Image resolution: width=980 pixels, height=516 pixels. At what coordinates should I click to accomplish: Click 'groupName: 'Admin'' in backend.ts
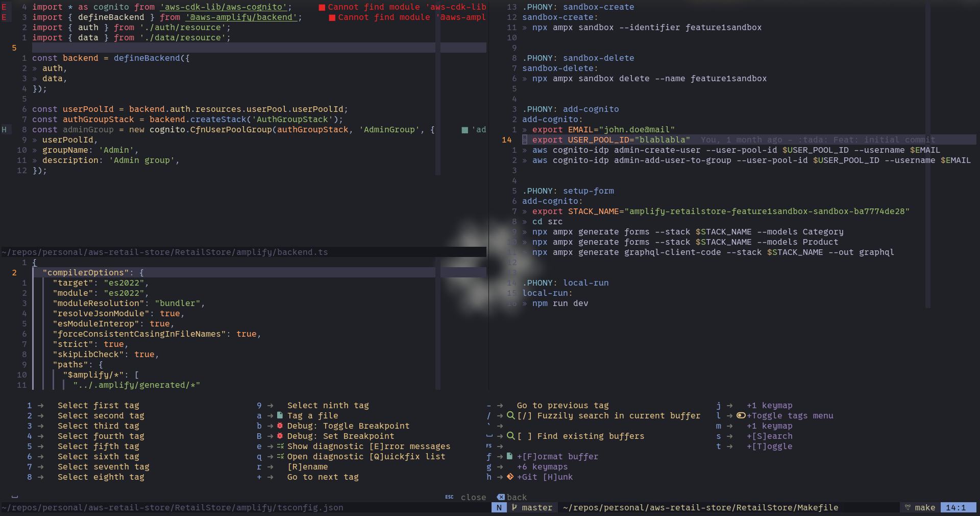[x=90, y=150]
